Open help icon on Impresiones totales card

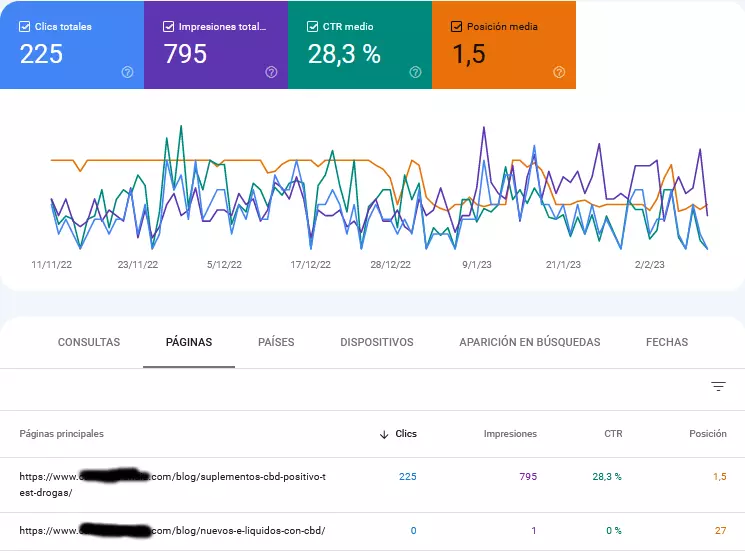(x=271, y=72)
